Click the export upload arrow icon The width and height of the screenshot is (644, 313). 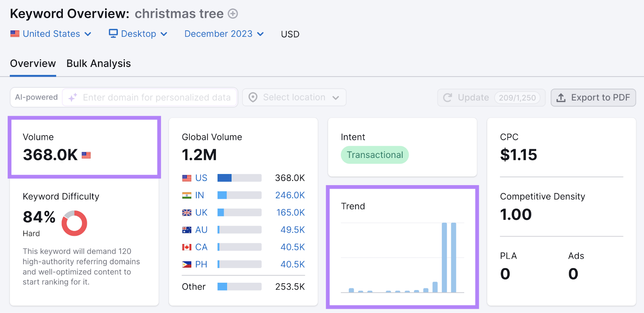(x=561, y=97)
